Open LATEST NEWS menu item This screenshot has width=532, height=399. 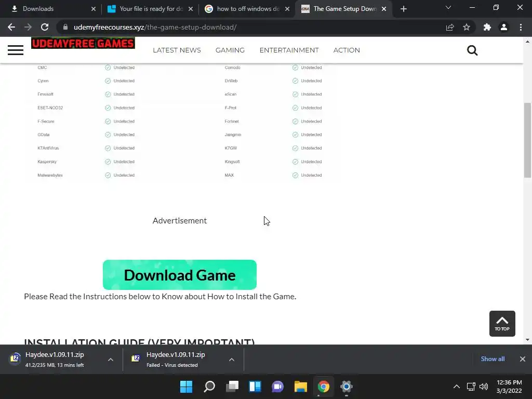coord(177,50)
